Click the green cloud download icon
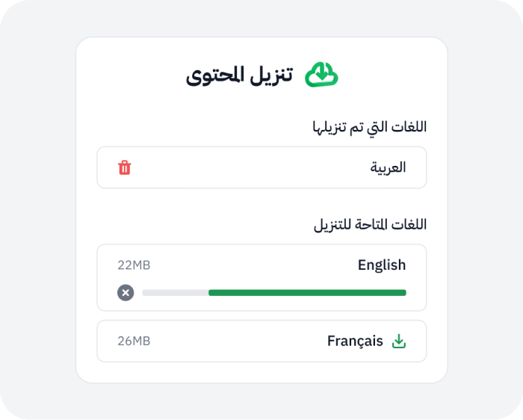523x420 pixels. [x=321, y=75]
